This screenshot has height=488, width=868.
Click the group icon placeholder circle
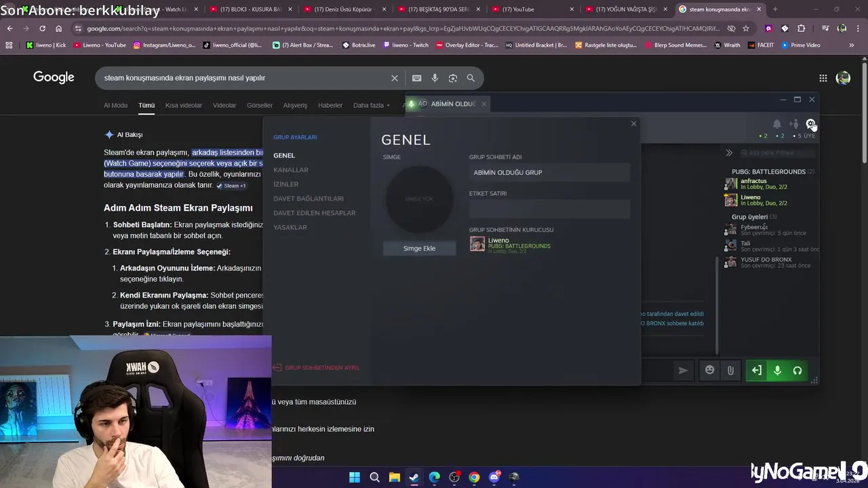coord(419,199)
